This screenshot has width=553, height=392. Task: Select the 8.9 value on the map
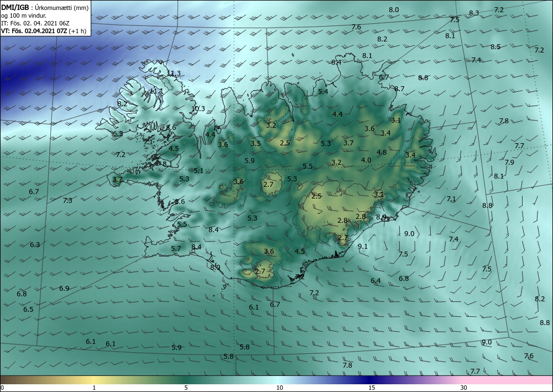pyautogui.click(x=381, y=217)
